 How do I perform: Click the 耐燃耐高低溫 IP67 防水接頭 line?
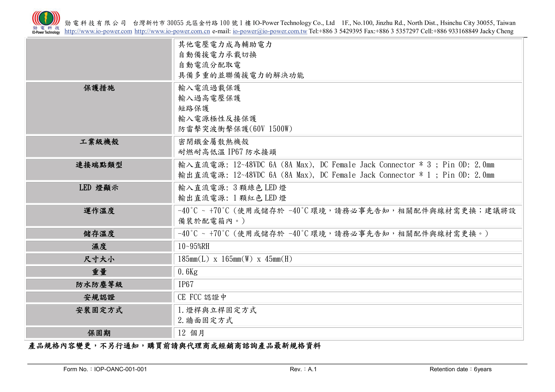coord(227,152)
